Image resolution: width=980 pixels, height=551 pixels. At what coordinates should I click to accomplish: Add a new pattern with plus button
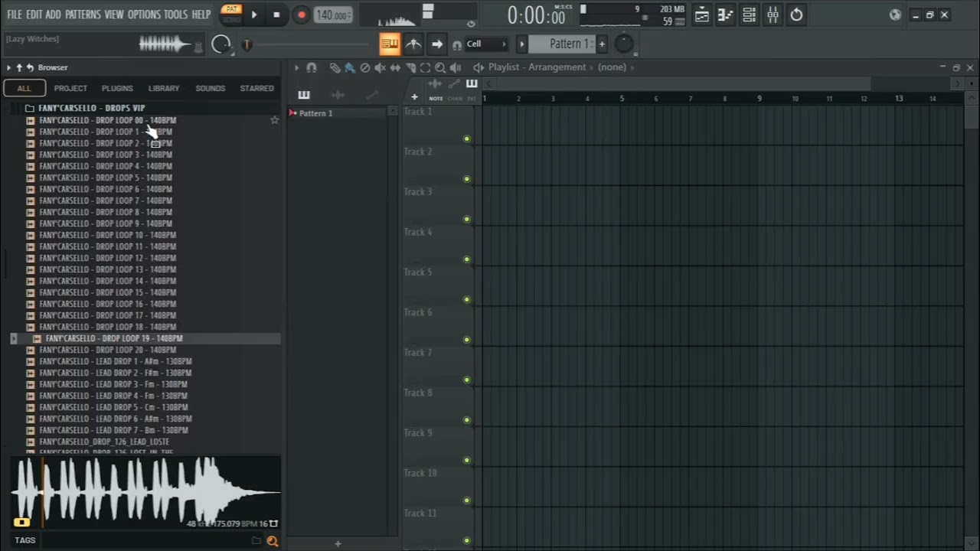click(602, 44)
